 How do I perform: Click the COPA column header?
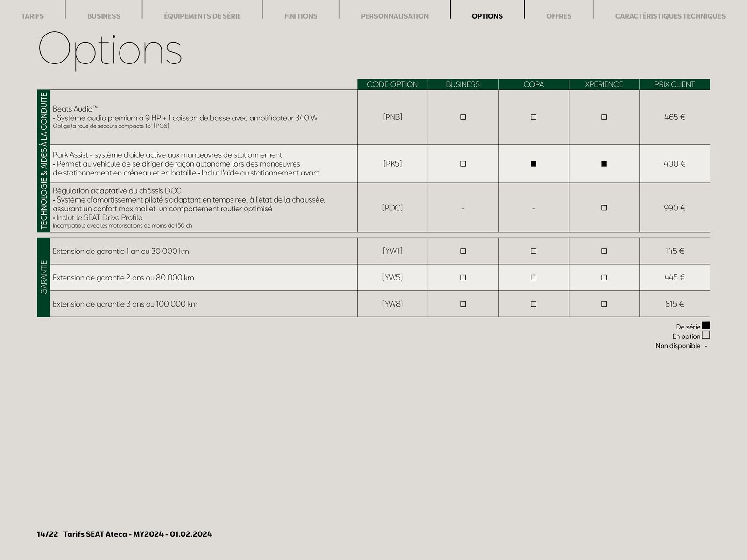tap(534, 84)
